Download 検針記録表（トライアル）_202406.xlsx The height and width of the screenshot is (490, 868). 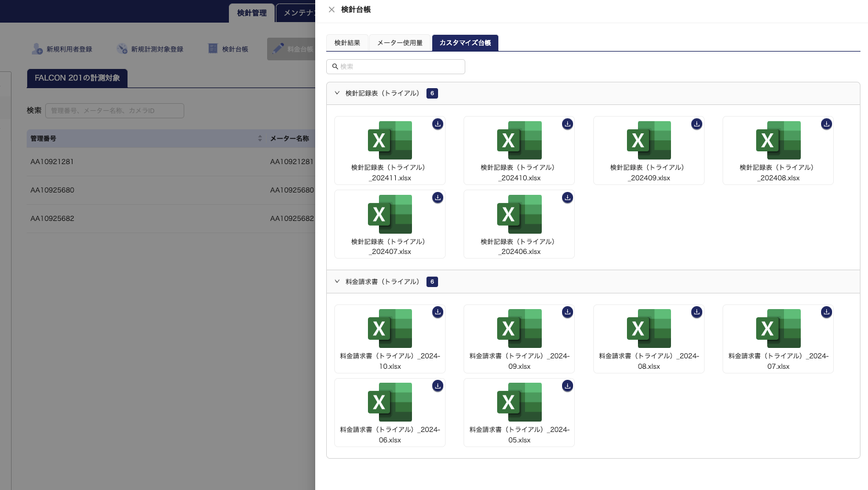[567, 198]
